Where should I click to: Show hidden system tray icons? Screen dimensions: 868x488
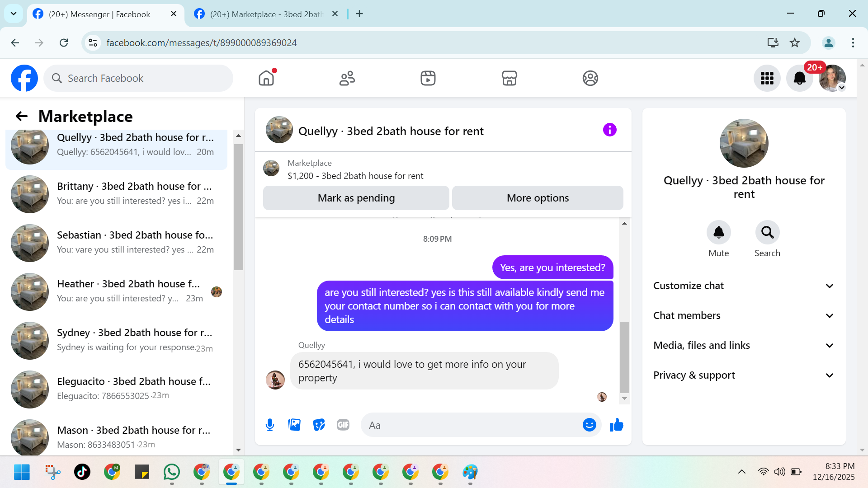click(x=742, y=472)
